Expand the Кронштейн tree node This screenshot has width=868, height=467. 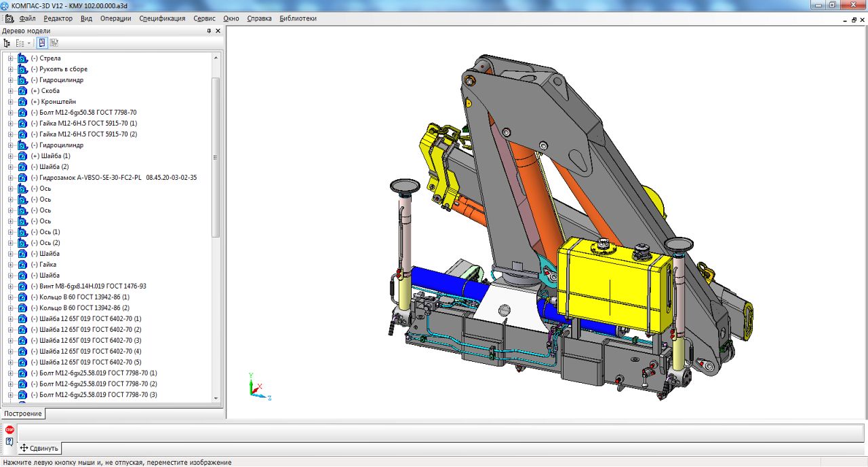coord(10,102)
